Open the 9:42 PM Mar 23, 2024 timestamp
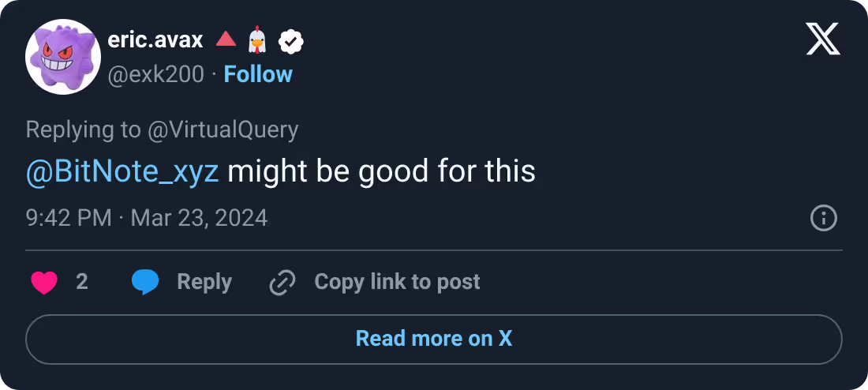Viewport: 868px width, 390px height. 147,218
